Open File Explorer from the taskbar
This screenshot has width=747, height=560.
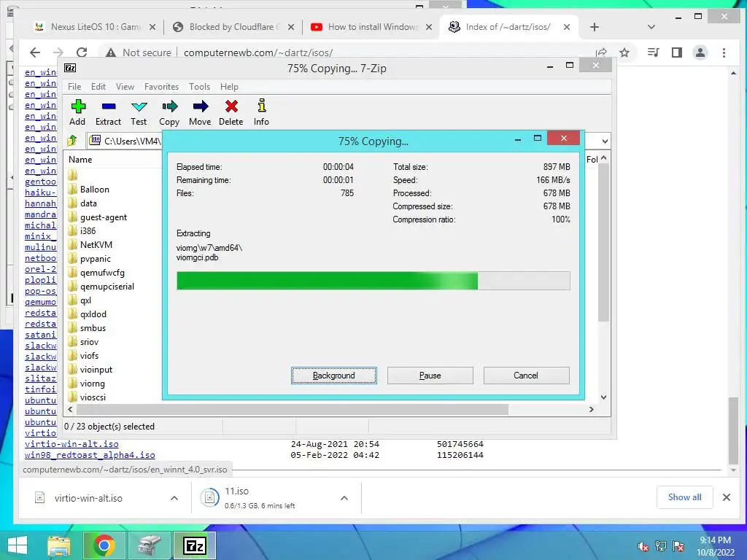[59, 545]
